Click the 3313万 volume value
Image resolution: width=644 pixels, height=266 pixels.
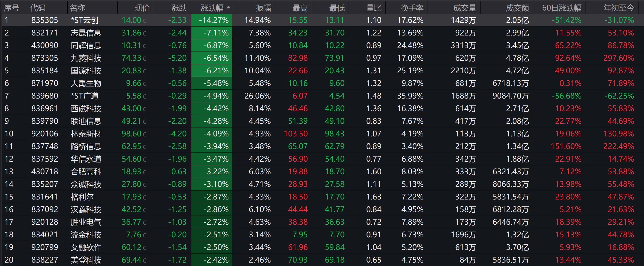[463, 45]
